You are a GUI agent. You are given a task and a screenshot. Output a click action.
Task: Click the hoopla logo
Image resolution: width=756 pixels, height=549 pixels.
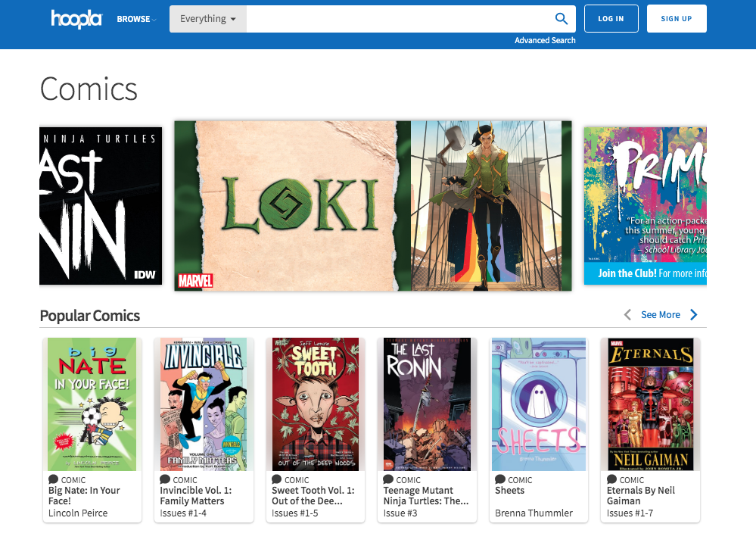76,19
